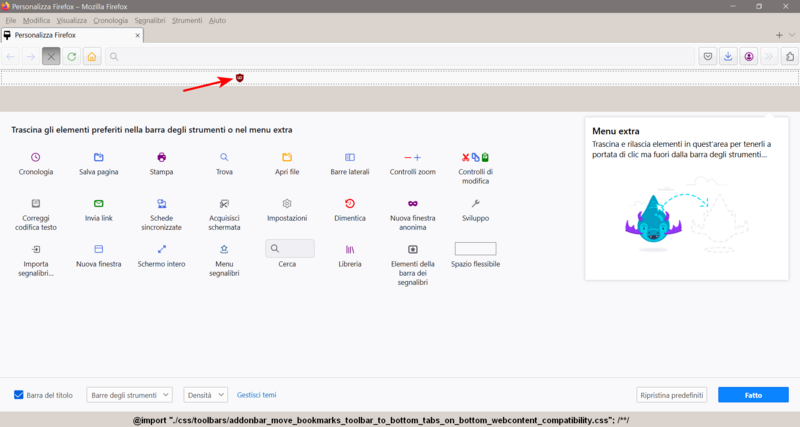Open the Visualizza menu

tap(71, 20)
